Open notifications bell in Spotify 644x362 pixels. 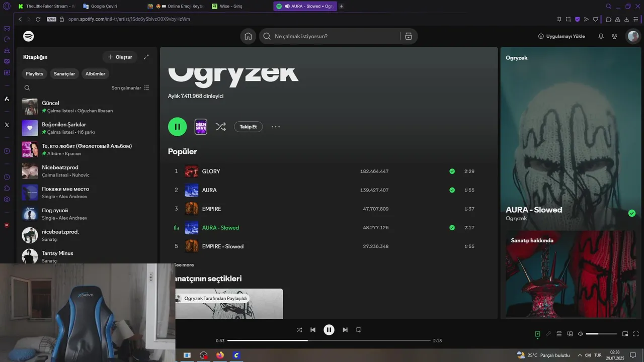[601, 36]
